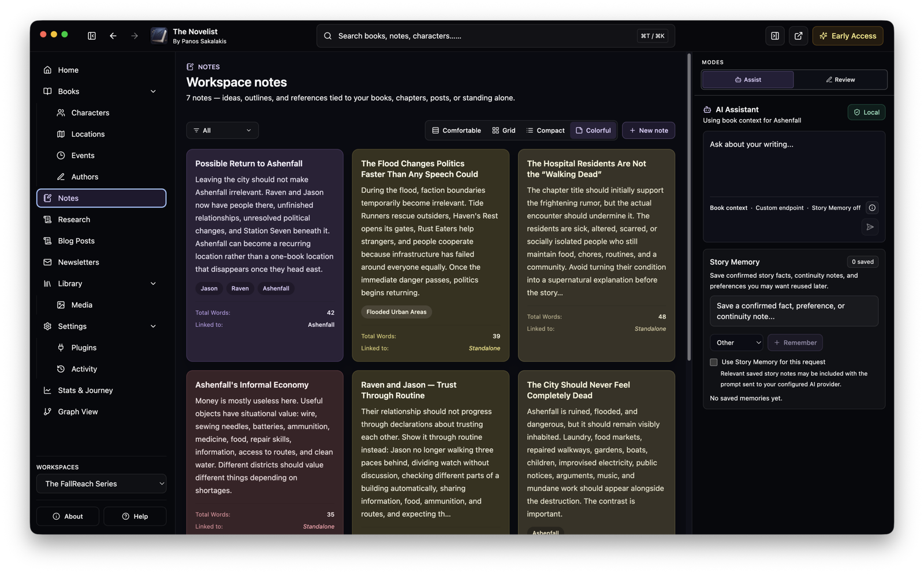Open Graph View in the sidebar
The width and height of the screenshot is (924, 574).
[101, 412]
